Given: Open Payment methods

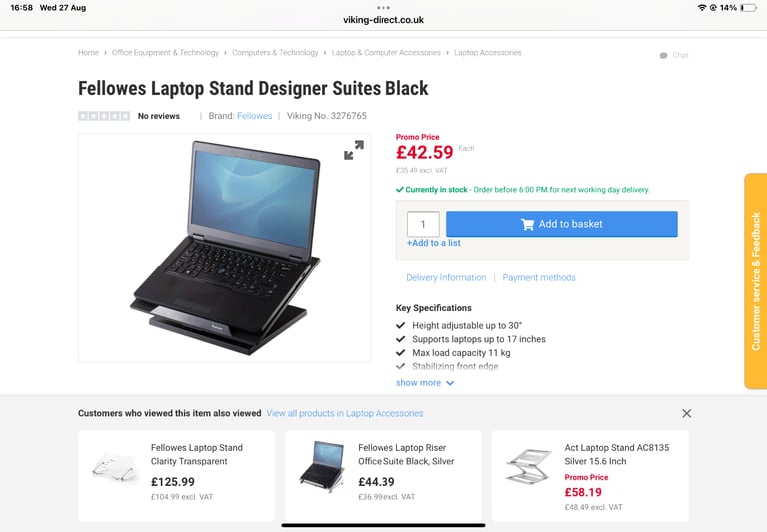Looking at the screenshot, I should [539, 278].
